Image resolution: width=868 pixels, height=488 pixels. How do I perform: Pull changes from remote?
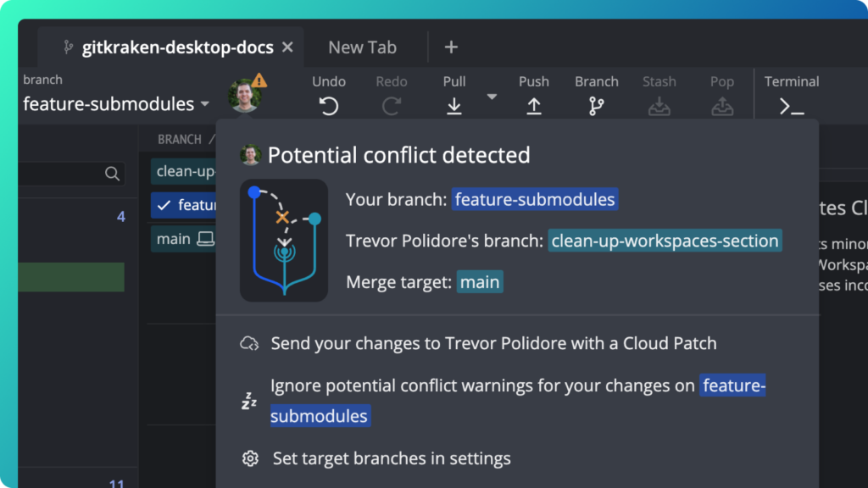pyautogui.click(x=454, y=95)
